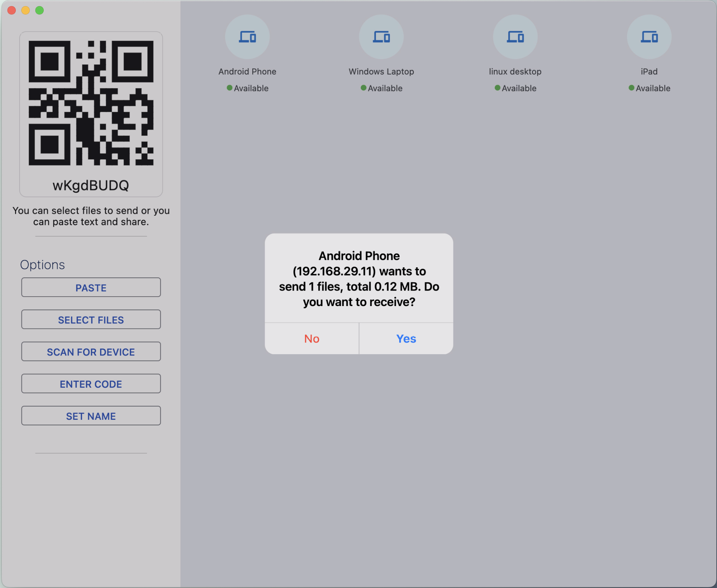717x588 pixels.
Task: Click the iPad device name label
Action: coord(649,71)
